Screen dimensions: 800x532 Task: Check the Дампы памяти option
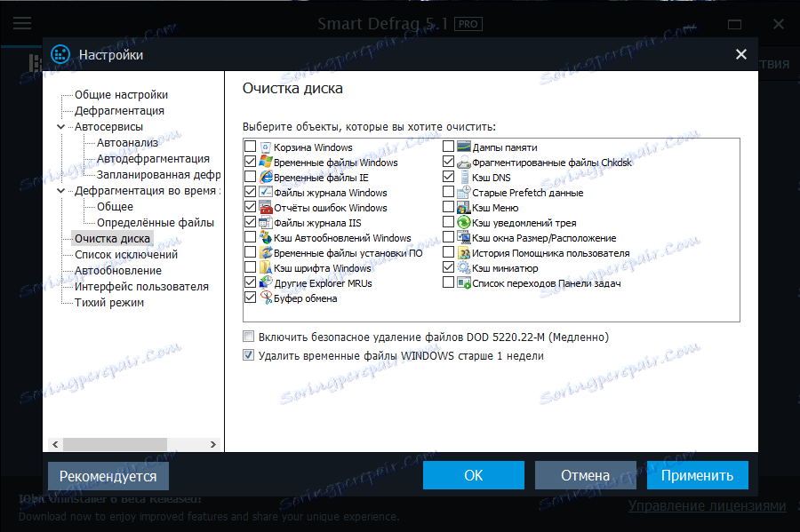click(449, 147)
